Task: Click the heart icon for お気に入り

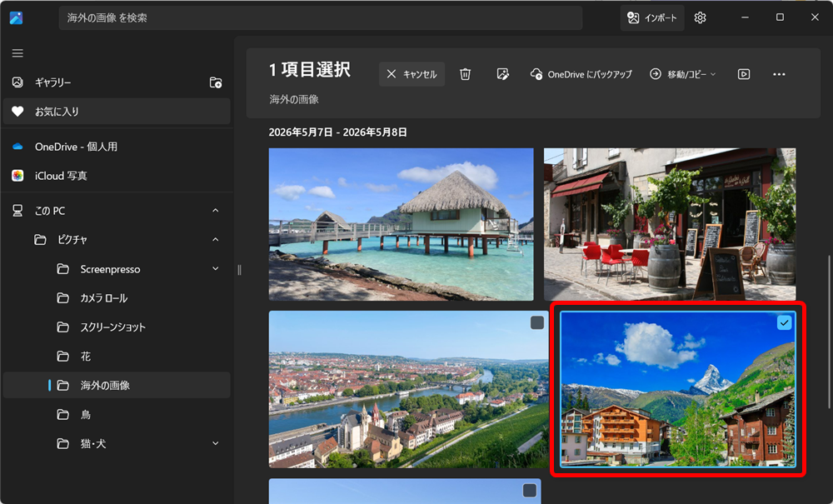Action: (17, 112)
